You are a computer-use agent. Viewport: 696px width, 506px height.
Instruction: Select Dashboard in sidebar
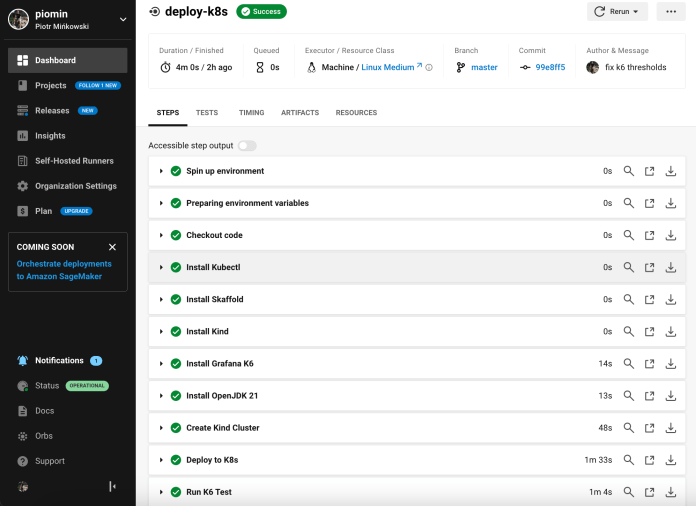(x=67, y=60)
